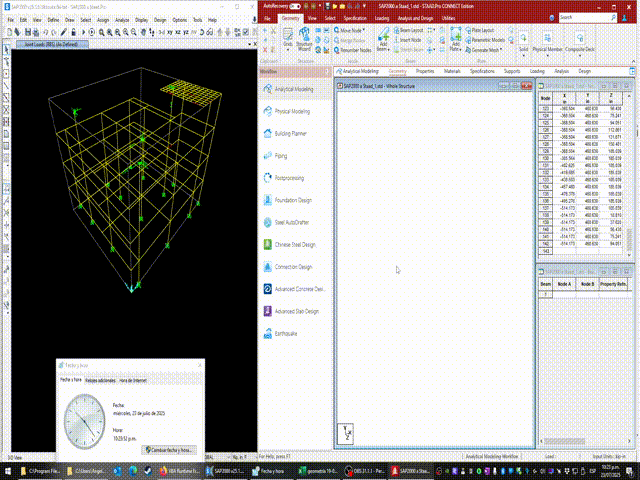Click the 3-d view button in SAP2000
Screen dimensions: 640x480
pos(162,32)
